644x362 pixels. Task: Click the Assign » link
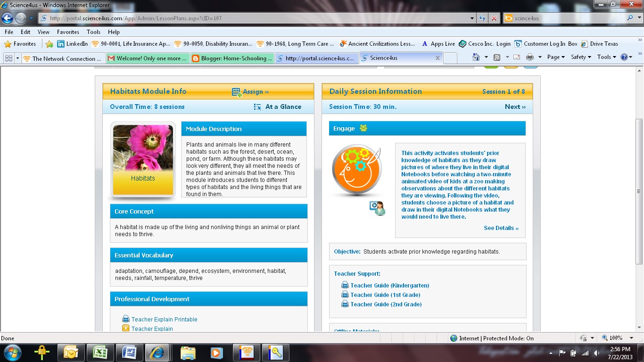tap(256, 92)
